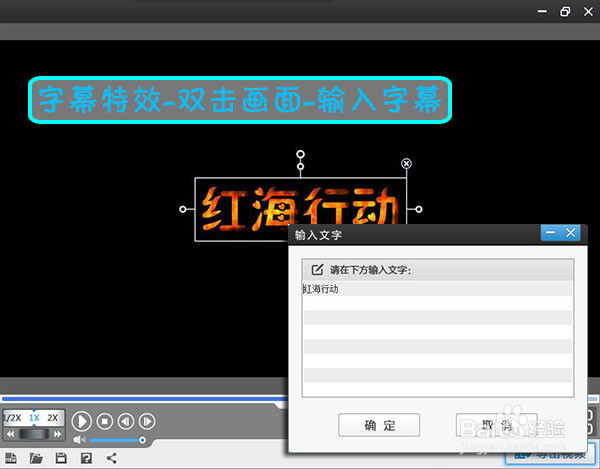Play the video preview

click(82, 421)
